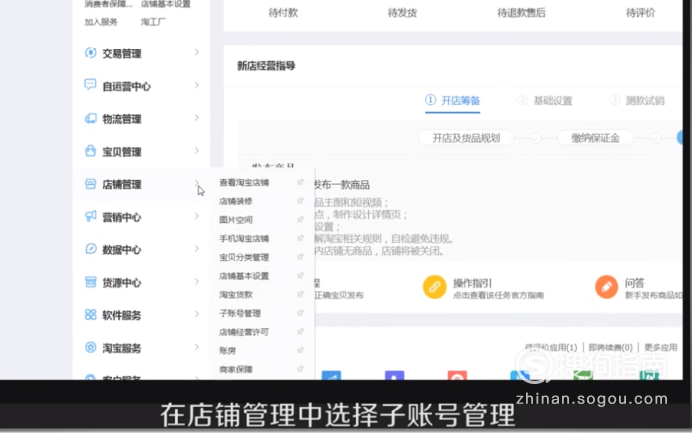Pin 账房 with its pin icon

click(300, 350)
